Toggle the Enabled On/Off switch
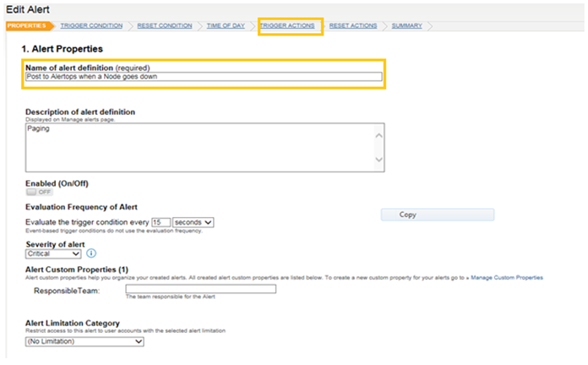This screenshot has height=365, width=588. point(40,193)
